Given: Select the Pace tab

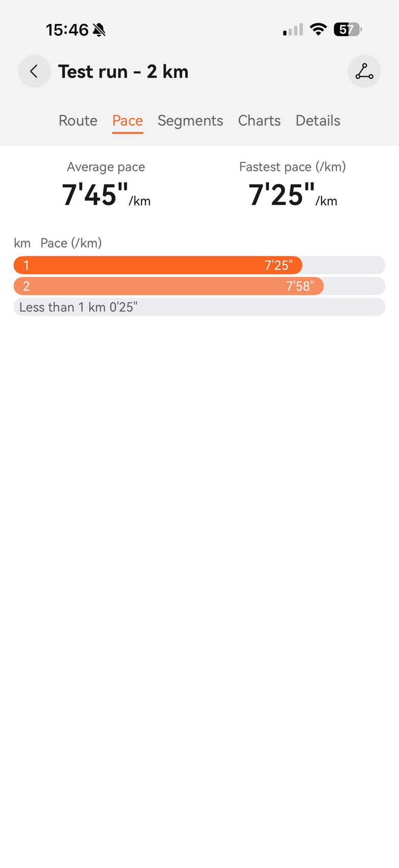Looking at the screenshot, I should [127, 121].
